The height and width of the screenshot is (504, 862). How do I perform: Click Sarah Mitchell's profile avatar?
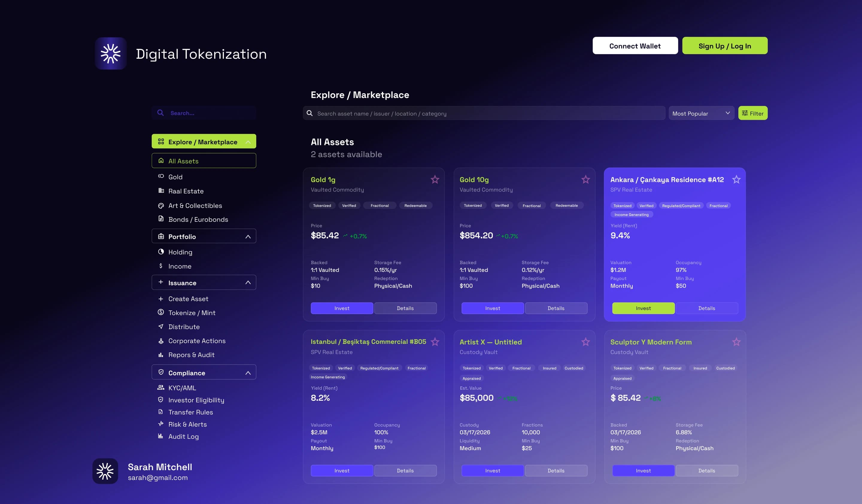tap(105, 471)
